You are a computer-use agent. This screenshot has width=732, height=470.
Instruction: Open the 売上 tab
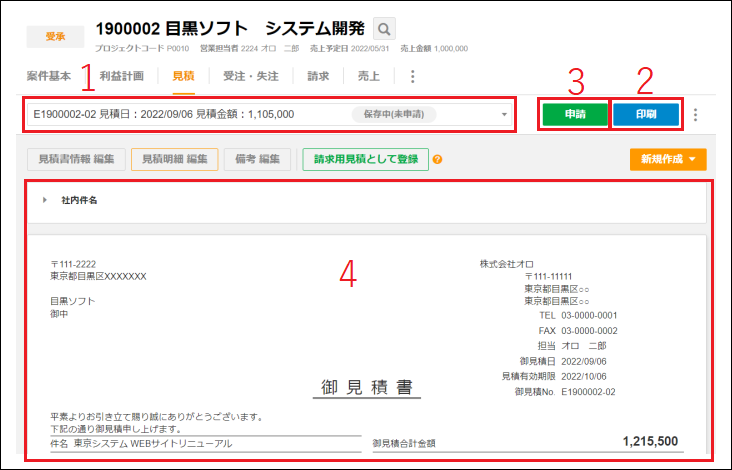coord(370,76)
